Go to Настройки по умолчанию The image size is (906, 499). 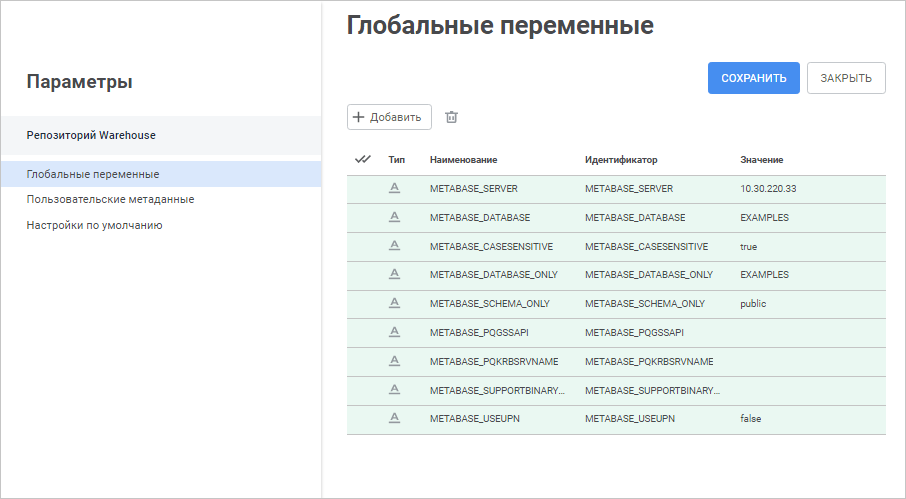(x=94, y=225)
